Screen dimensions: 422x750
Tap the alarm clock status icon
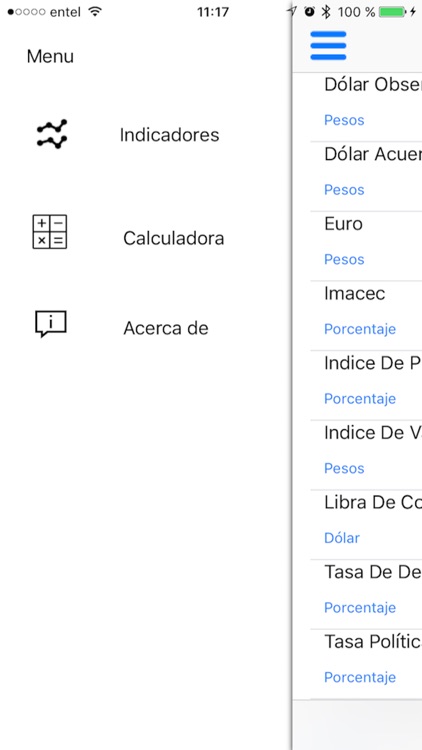[310, 12]
